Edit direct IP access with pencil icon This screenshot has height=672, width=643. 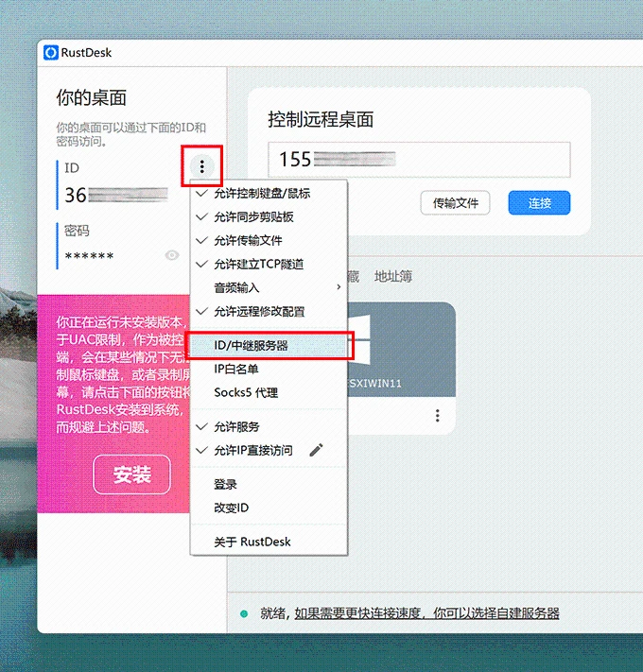[317, 450]
